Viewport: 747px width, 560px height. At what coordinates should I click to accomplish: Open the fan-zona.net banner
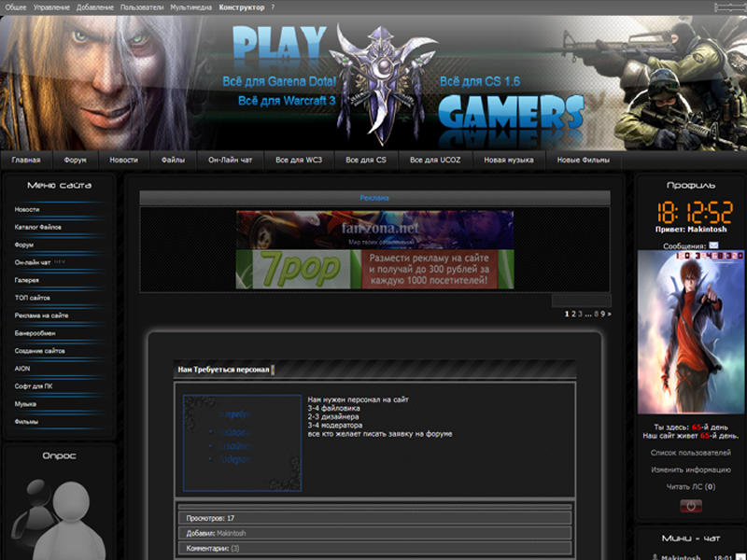[374, 230]
